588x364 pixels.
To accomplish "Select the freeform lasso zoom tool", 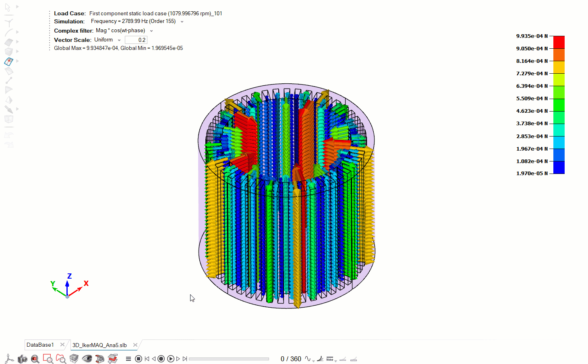I will pyautogui.click(x=61, y=359).
